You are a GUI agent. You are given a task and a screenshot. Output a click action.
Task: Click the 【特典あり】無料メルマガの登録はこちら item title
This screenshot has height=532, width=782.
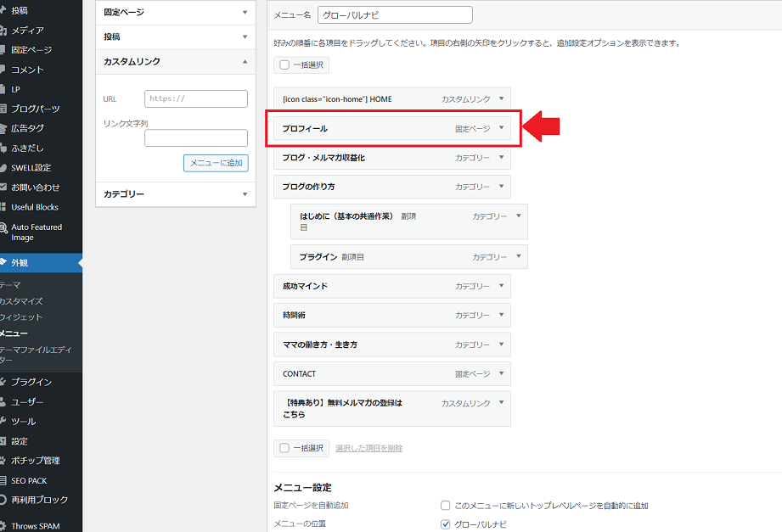point(343,409)
